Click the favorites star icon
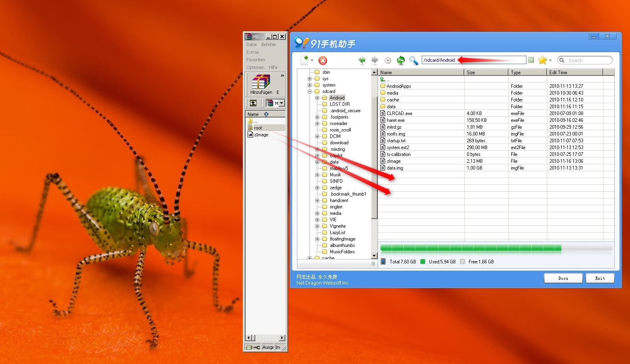Image resolution: width=630 pixels, height=364 pixels. 543,60
